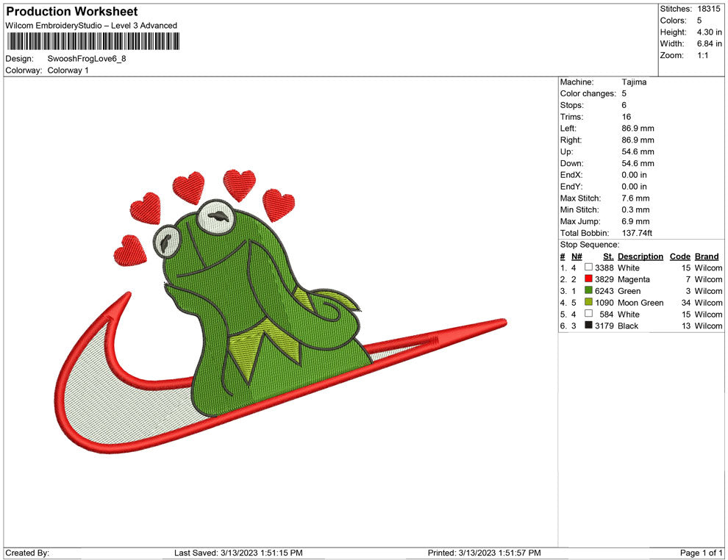Click the Page 1 of 1 indicator
The height and width of the screenshot is (560, 728).
tap(701, 553)
